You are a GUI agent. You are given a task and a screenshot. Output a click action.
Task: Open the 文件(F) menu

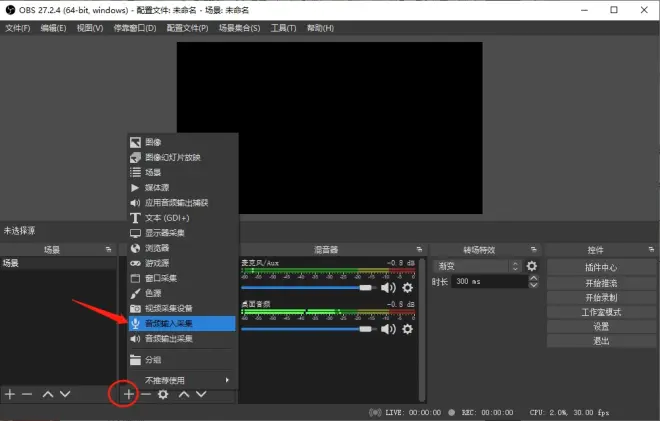pyautogui.click(x=18, y=28)
